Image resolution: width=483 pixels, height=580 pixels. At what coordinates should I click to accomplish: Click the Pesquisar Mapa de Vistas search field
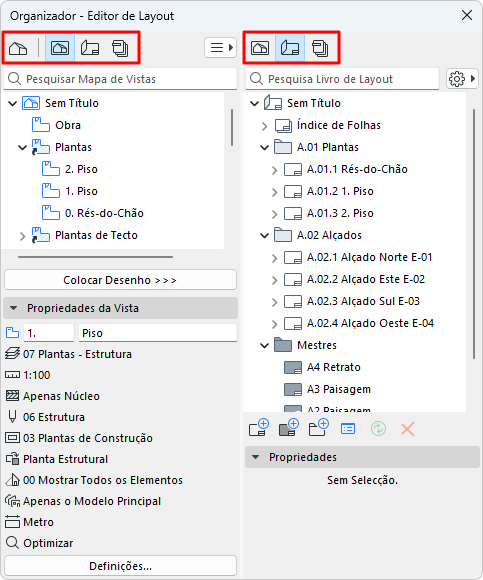click(x=120, y=79)
